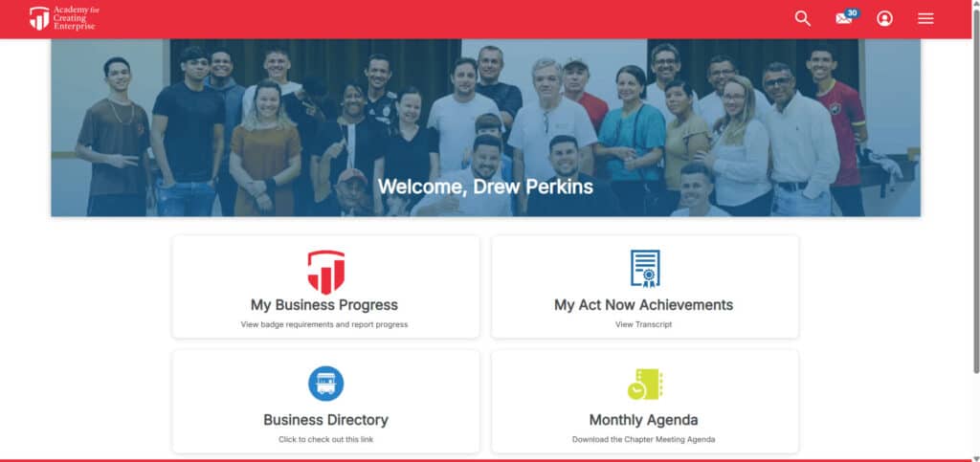
Task: Open the messages envelope icon
Action: point(844,19)
